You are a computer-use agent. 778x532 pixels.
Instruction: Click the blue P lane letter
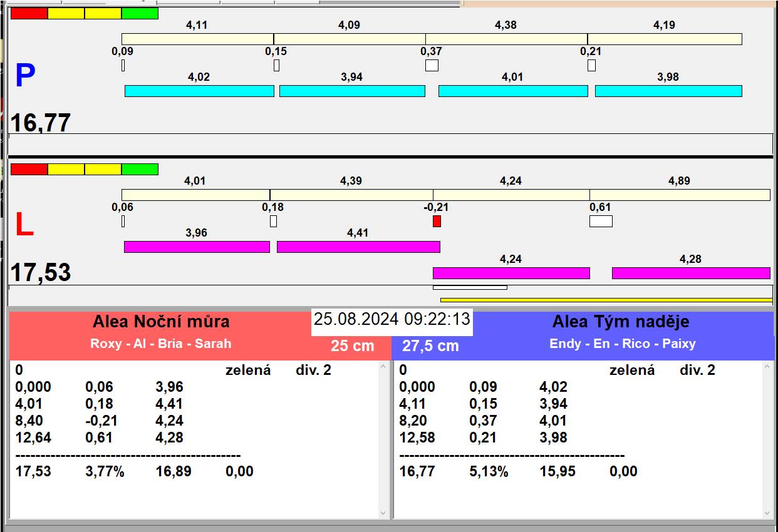pyautogui.click(x=25, y=76)
